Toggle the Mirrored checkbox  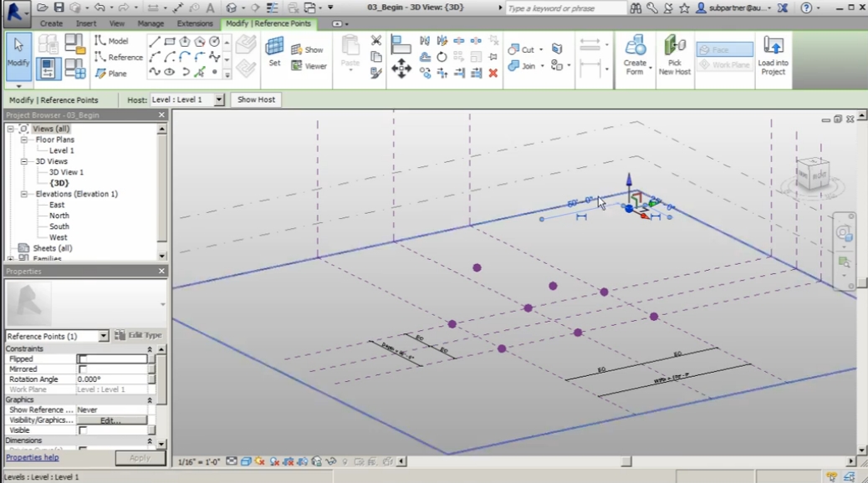pos(83,369)
